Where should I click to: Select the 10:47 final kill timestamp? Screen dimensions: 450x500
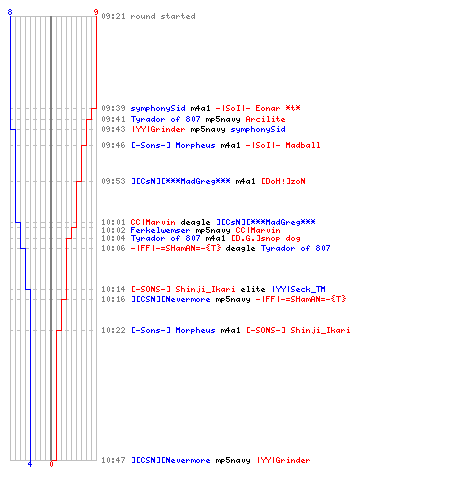[113, 460]
